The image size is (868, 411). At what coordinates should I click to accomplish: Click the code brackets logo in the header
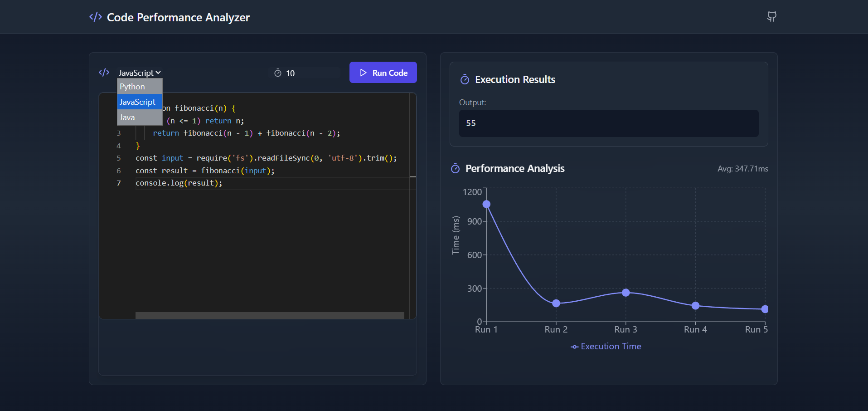(x=95, y=17)
